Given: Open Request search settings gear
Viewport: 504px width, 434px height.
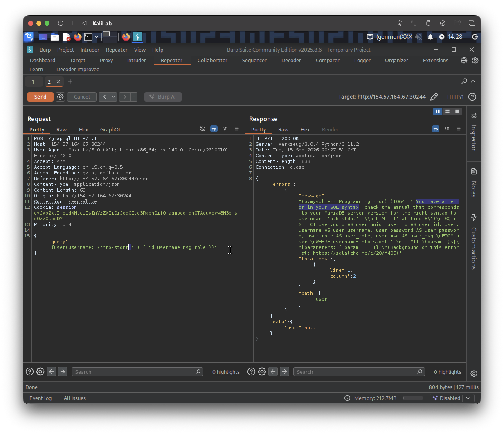Looking at the screenshot, I should tap(40, 372).
